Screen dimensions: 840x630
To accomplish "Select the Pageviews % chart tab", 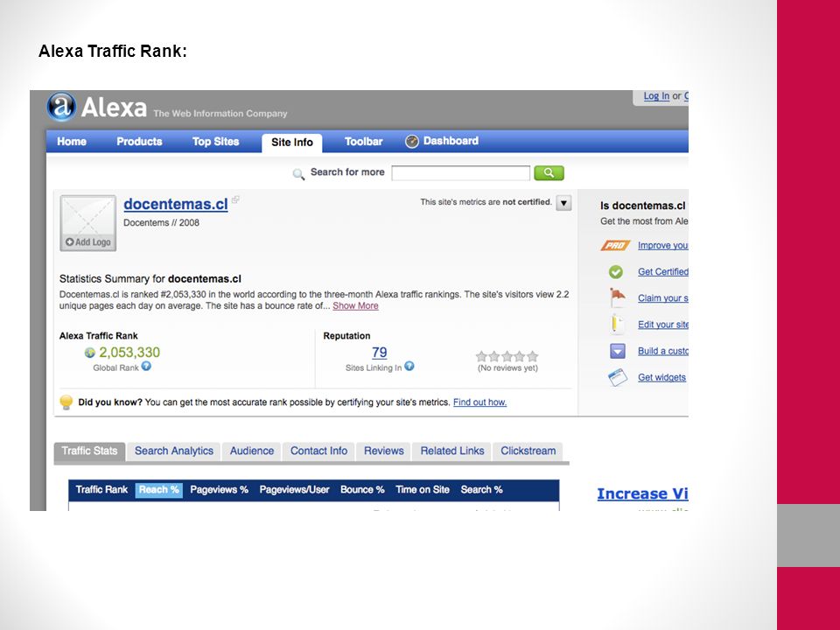I will (219, 490).
